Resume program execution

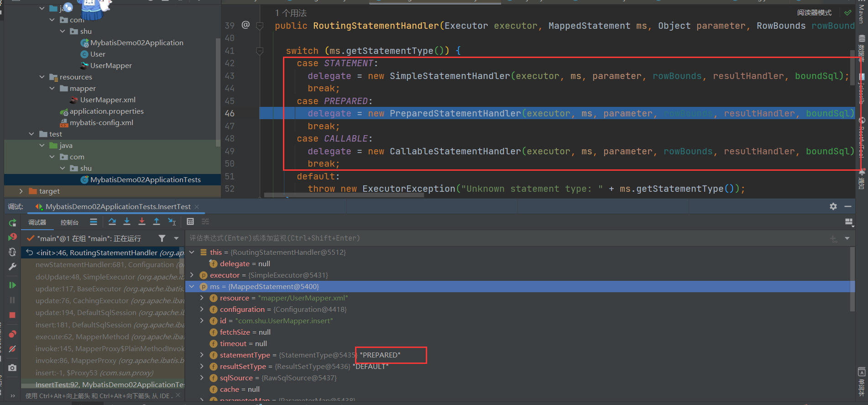(12, 285)
